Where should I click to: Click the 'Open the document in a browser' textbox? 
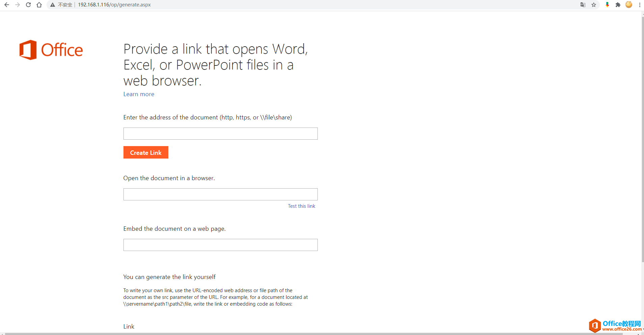point(220,194)
